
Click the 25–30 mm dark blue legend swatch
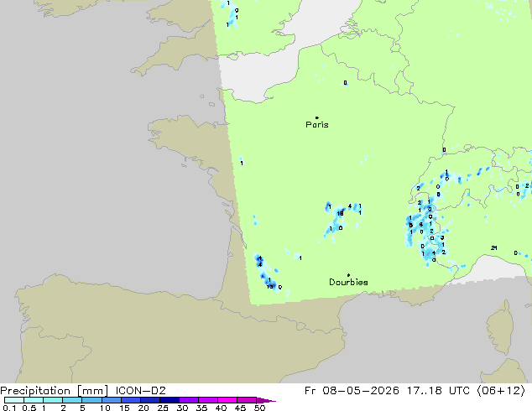[170, 400]
